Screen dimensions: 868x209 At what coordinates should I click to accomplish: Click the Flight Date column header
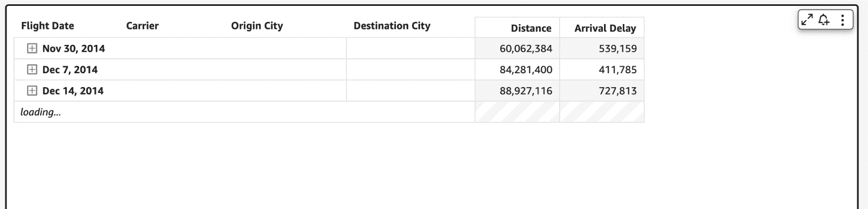(x=48, y=26)
